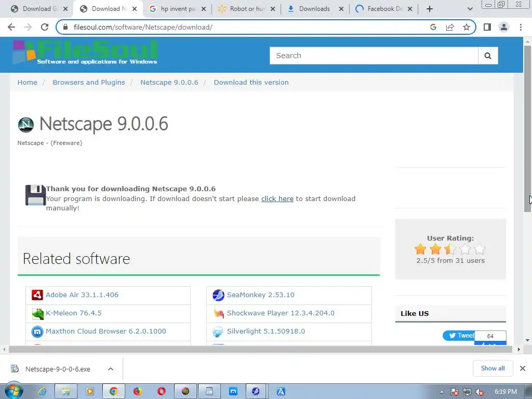Click the scroll down arrow of vertical scrollbar
The image size is (532, 399).
point(527,340)
